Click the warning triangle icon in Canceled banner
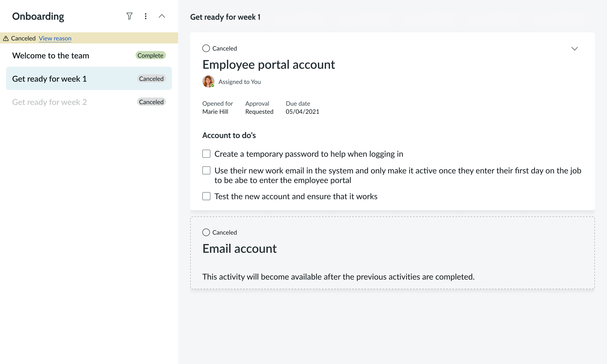Viewport: 607px width, 364px height. [6, 38]
